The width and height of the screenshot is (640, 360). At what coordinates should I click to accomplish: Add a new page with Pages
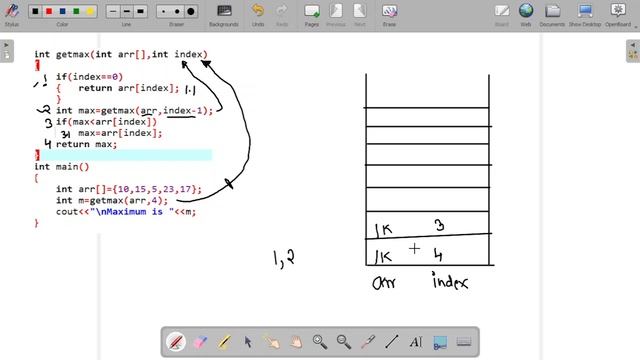(x=312, y=15)
